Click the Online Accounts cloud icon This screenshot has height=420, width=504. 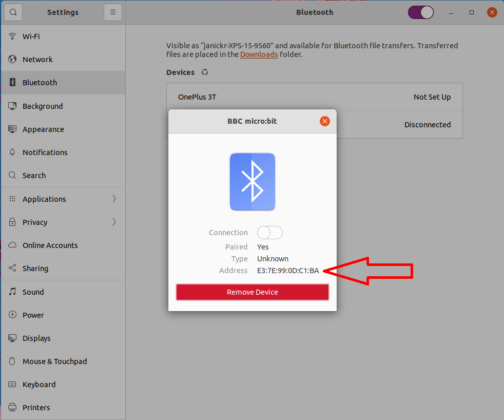(12, 245)
